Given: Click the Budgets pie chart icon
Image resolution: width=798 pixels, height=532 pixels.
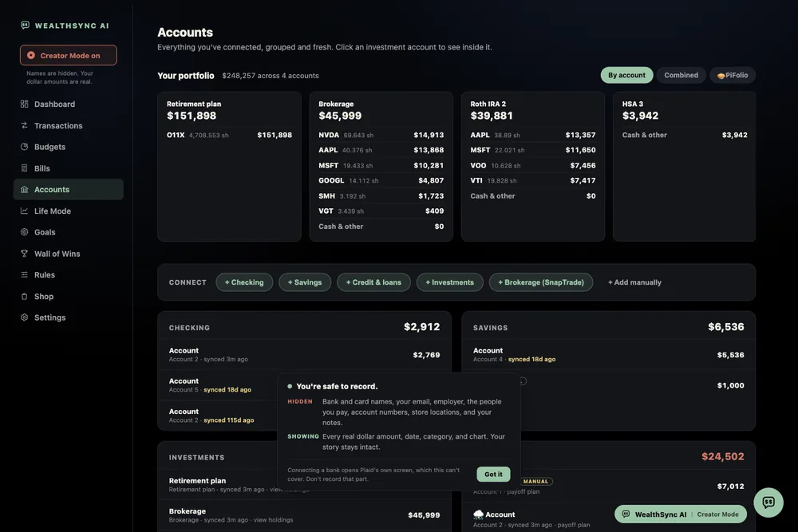Looking at the screenshot, I should click(24, 147).
